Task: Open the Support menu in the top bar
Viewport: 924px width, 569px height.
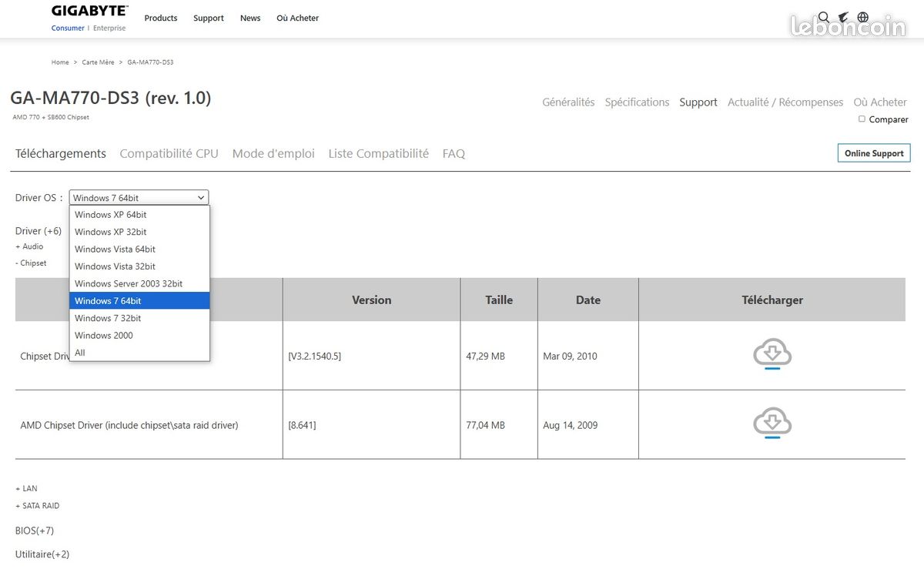Action: tap(208, 18)
